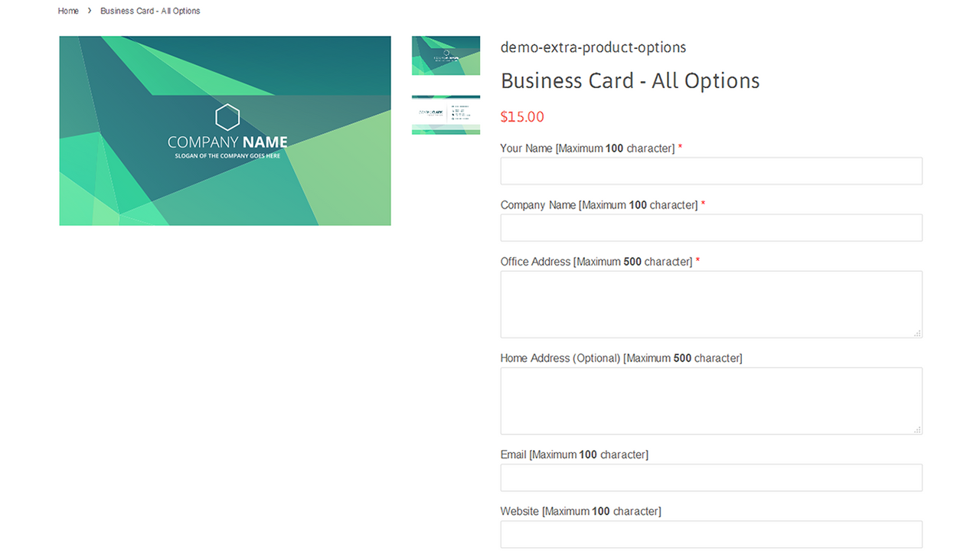980x551 pixels.
Task: Click the $15.00 price text
Action: (x=522, y=116)
